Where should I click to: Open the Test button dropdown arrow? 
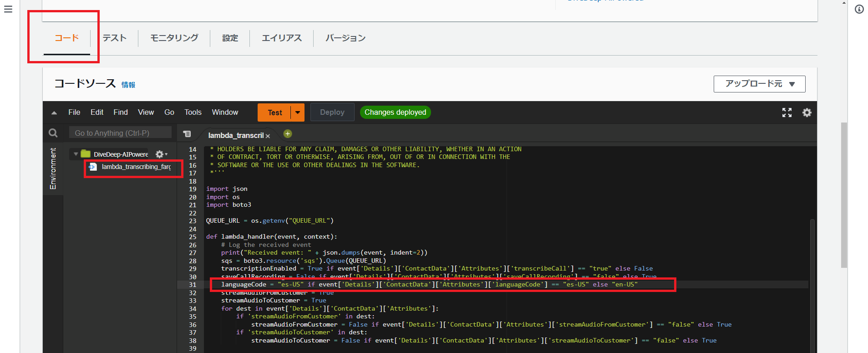(298, 113)
